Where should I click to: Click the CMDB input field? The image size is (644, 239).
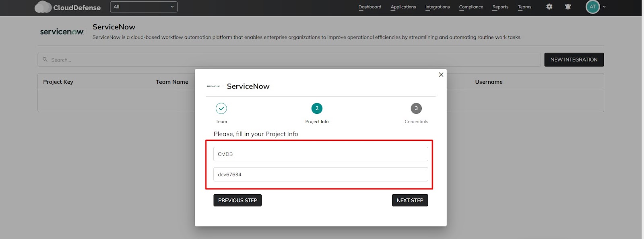click(321, 154)
